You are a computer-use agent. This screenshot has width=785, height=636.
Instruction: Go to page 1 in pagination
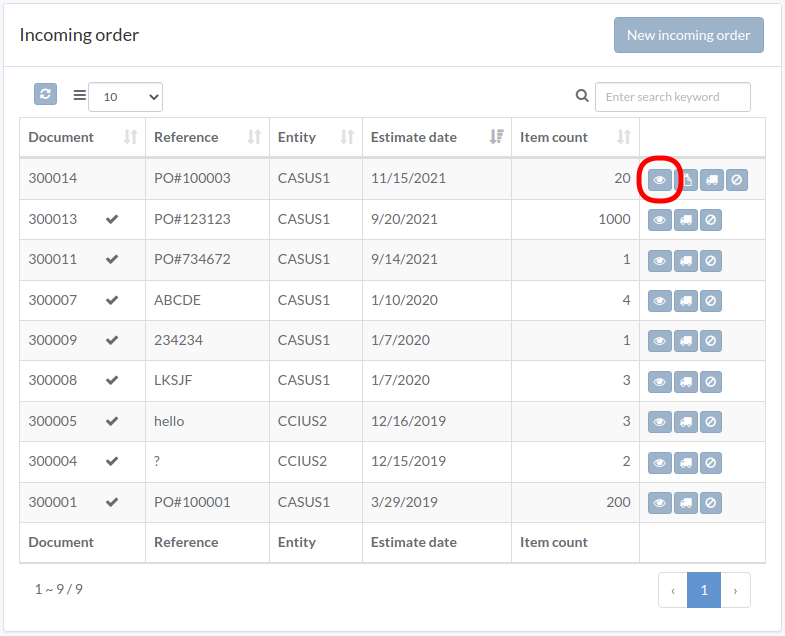(x=704, y=590)
